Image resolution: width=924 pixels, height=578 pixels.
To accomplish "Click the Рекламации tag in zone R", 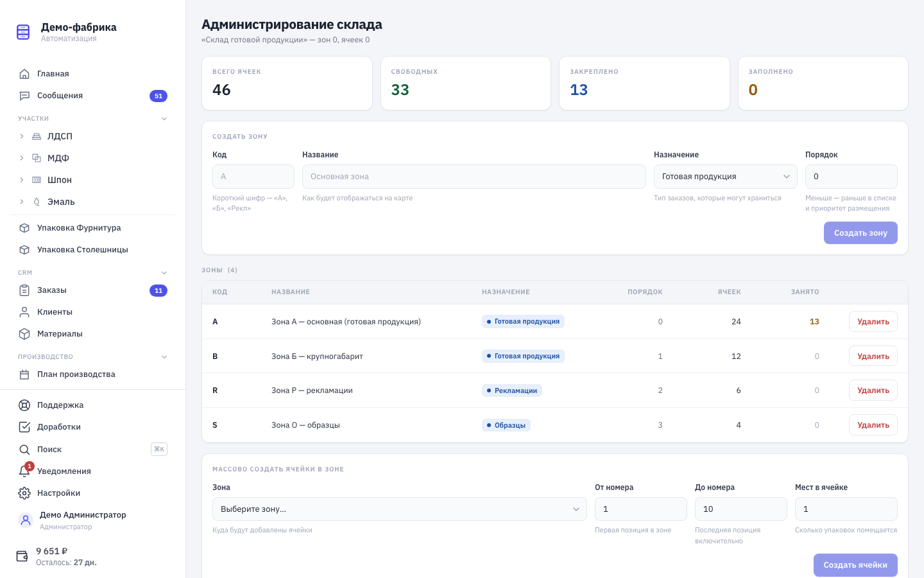I will (x=512, y=390).
